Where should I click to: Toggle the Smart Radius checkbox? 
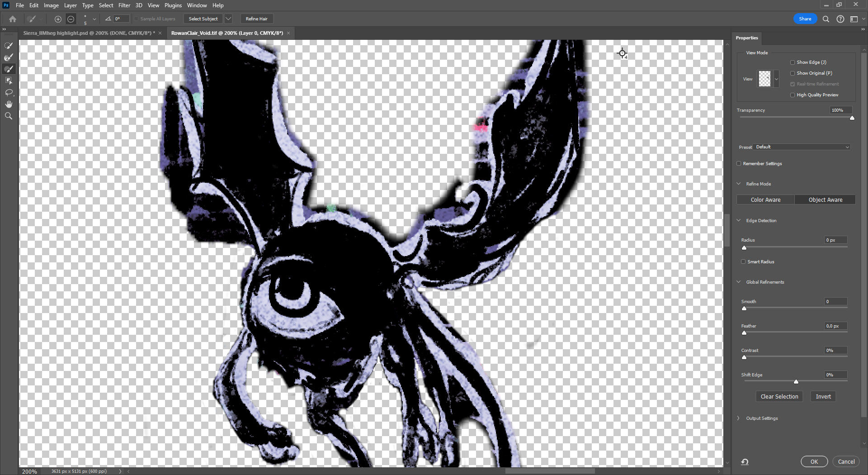(x=743, y=262)
